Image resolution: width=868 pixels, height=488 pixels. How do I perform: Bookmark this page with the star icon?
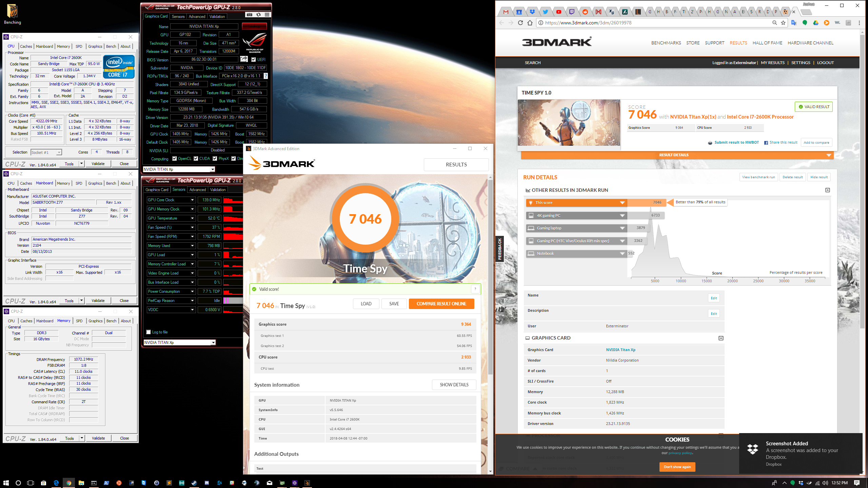(783, 23)
